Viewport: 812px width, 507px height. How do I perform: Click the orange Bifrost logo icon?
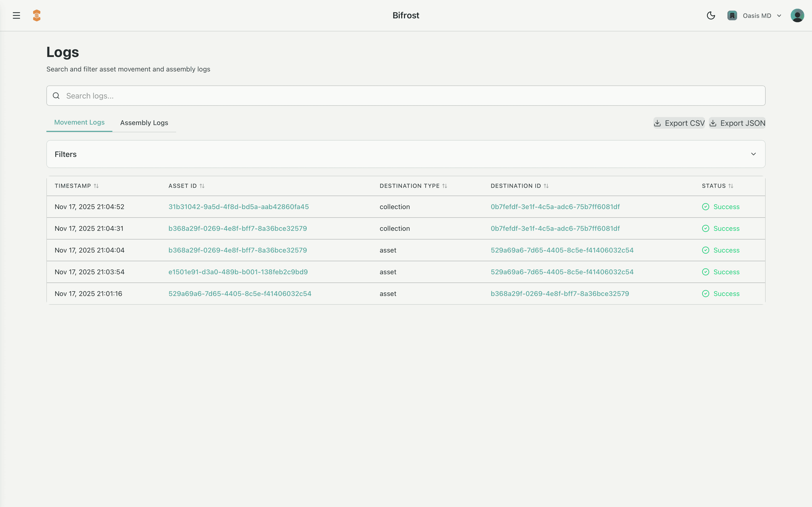click(37, 15)
